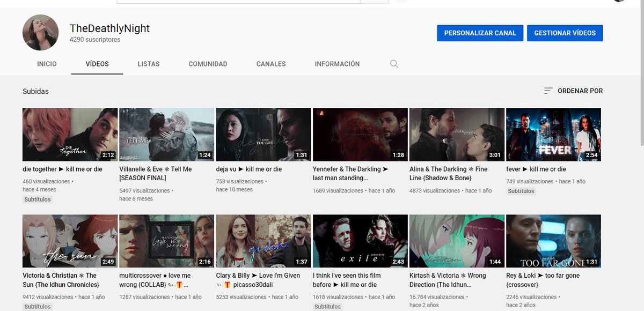Click the title 'Clary & Billy ➤ Love I'm Given'
The image size is (644, 311).
[x=258, y=280]
